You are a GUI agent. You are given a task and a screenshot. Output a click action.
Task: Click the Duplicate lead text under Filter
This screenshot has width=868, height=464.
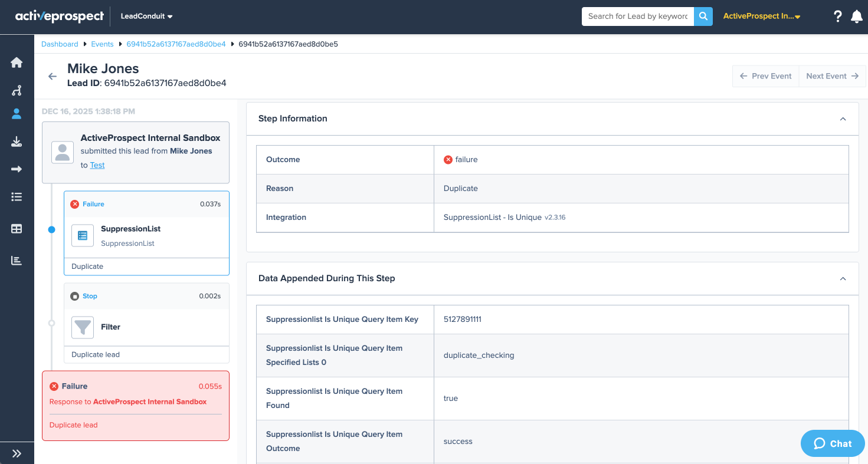tap(96, 355)
